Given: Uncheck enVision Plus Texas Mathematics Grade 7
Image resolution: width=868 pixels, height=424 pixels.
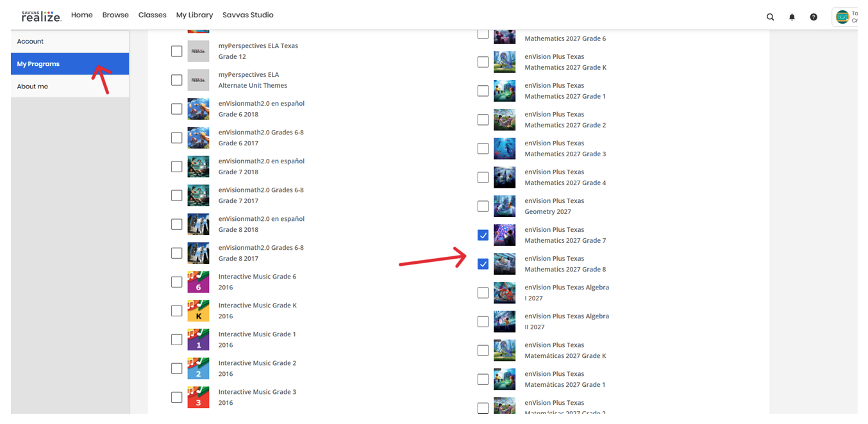Looking at the screenshot, I should (x=483, y=235).
